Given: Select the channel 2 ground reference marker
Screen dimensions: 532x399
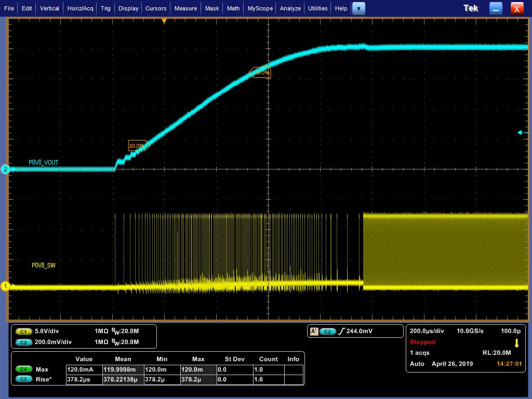Looking at the screenshot, I should (x=5, y=169).
